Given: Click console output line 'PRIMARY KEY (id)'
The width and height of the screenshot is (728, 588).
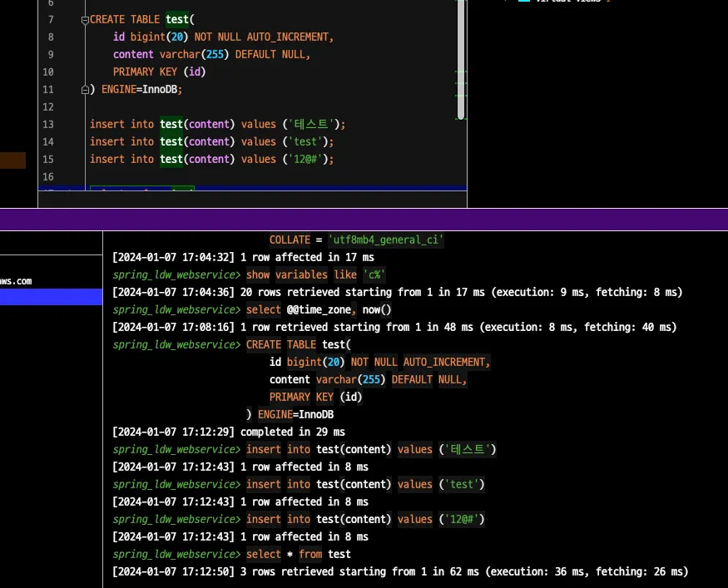Looking at the screenshot, I should pyautogui.click(x=315, y=398).
